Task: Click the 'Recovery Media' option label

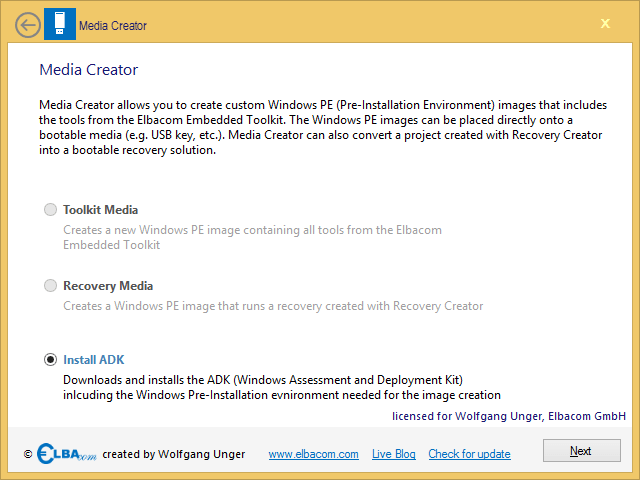Action: click(108, 286)
